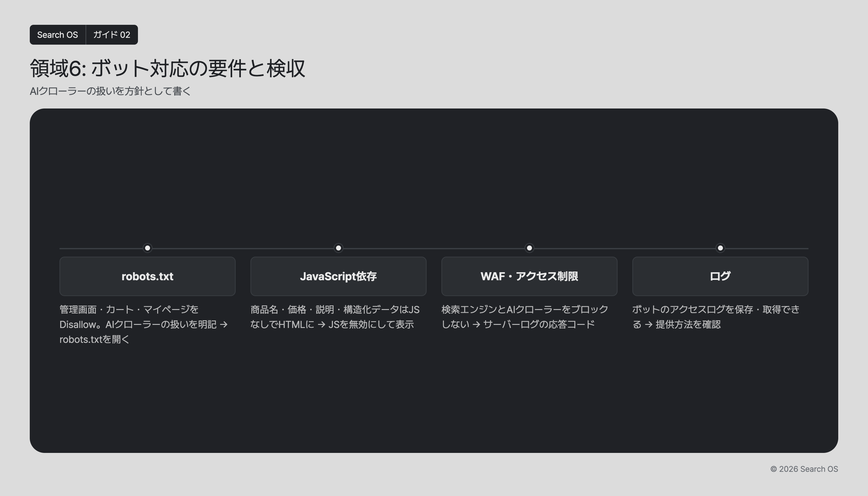Open the WAF・アクセス制限 card
This screenshot has width=868, height=496.
(529, 276)
